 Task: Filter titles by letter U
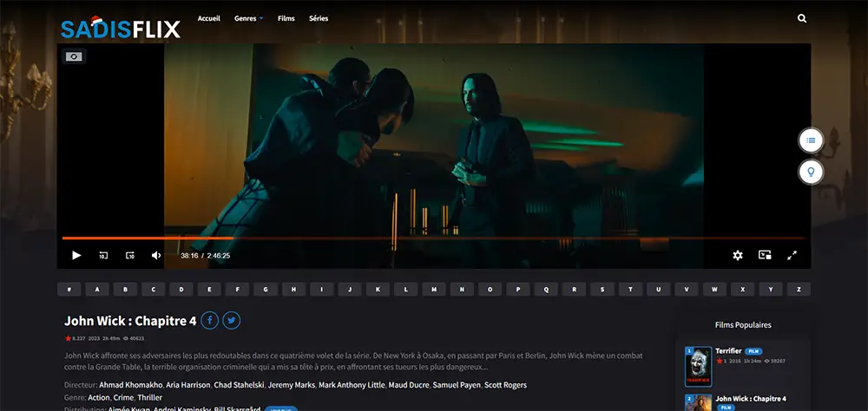[x=658, y=290]
